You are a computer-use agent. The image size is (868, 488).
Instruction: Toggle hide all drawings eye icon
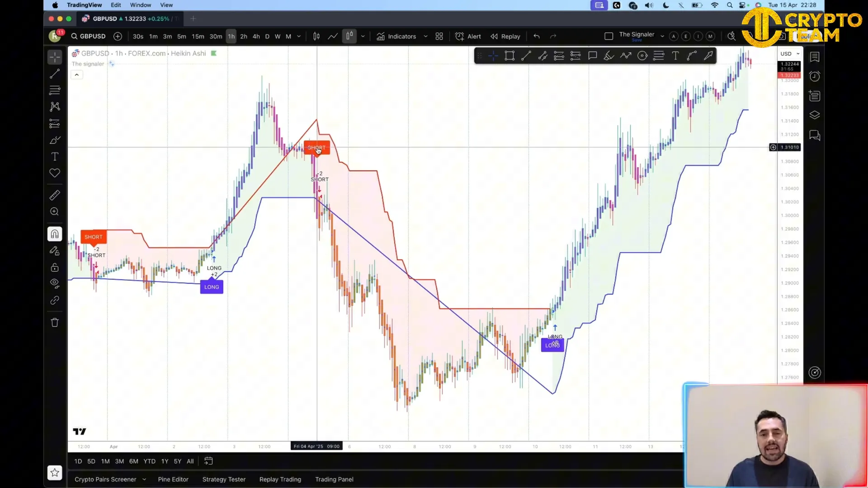coord(55,284)
